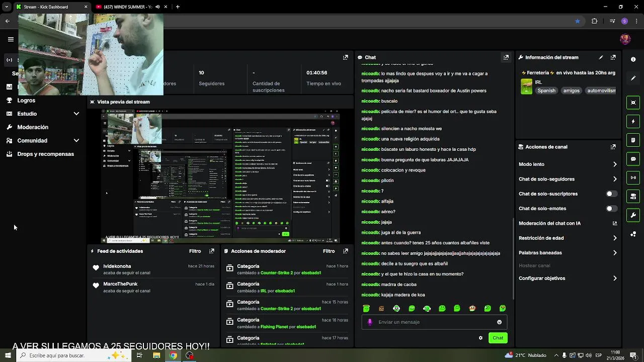Screen dimensions: 644x362
Task: Click the info icon in right sidebar
Action: [633, 59]
